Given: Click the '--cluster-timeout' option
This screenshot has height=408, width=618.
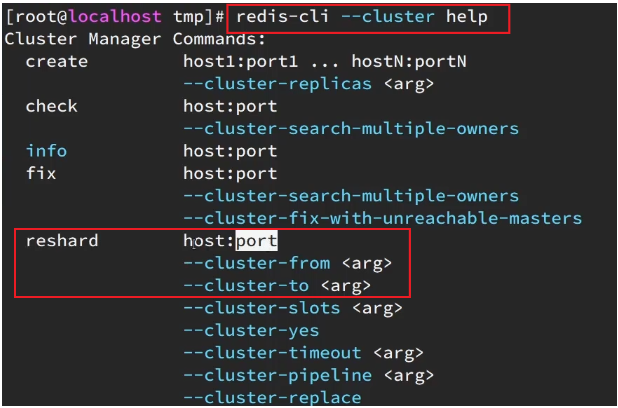Looking at the screenshot, I should click(272, 352).
